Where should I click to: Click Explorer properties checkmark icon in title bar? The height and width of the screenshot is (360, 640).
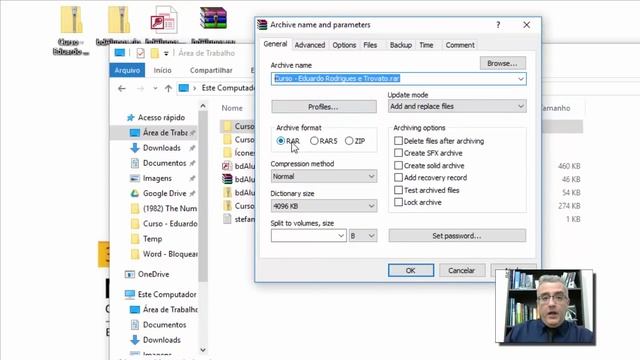(x=140, y=53)
